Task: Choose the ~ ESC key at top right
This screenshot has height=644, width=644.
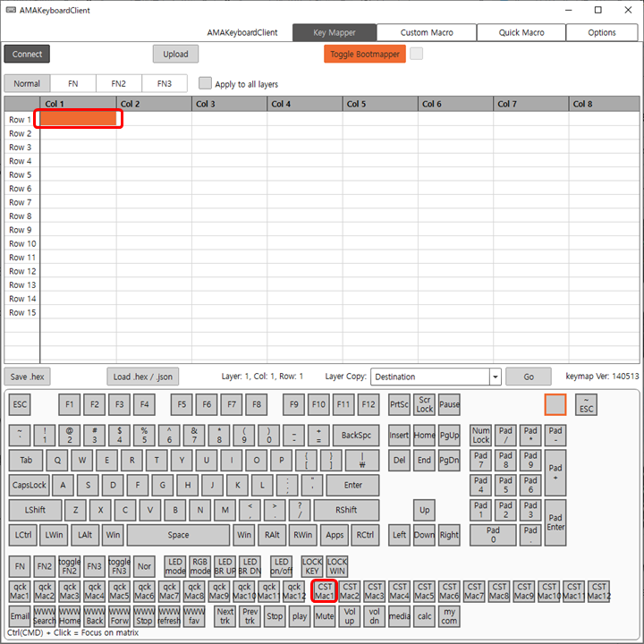Action: [x=586, y=404]
